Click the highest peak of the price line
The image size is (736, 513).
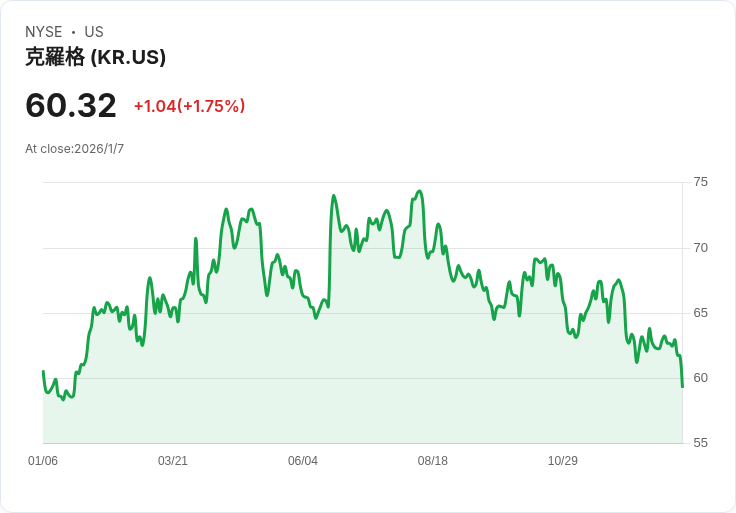pyautogui.click(x=420, y=191)
